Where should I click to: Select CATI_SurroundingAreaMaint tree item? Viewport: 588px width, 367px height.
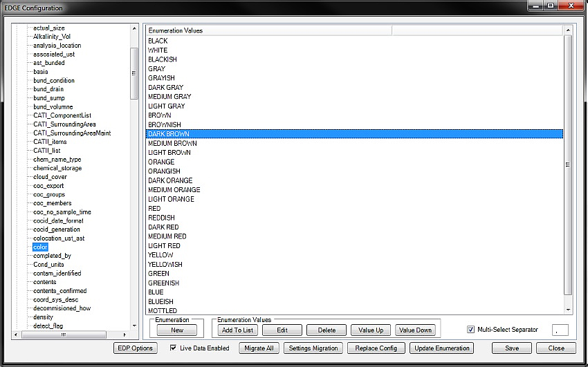coord(72,133)
